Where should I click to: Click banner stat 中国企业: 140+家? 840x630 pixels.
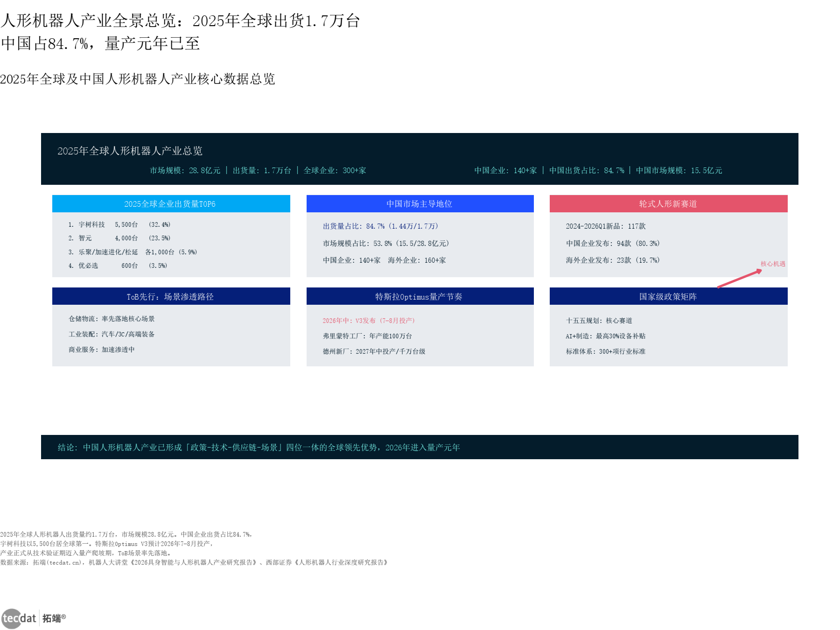click(x=505, y=170)
